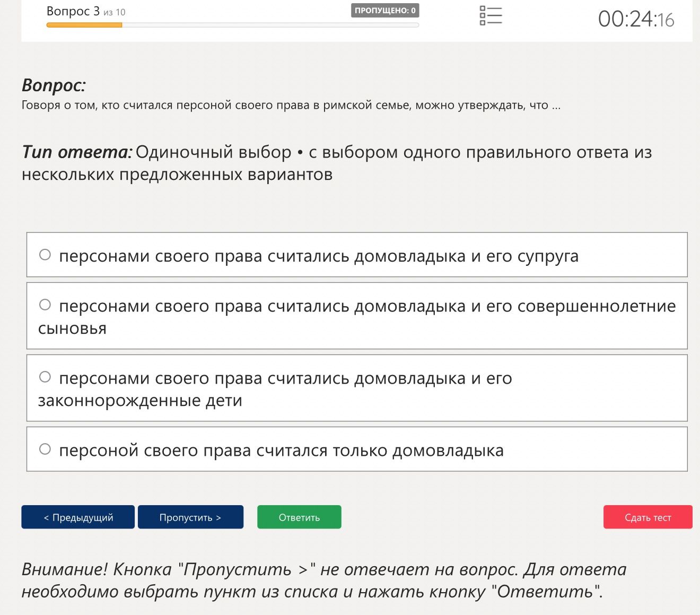This screenshot has width=700, height=615.
Task: Finish test with 'Сдать тест' button
Action: (648, 517)
